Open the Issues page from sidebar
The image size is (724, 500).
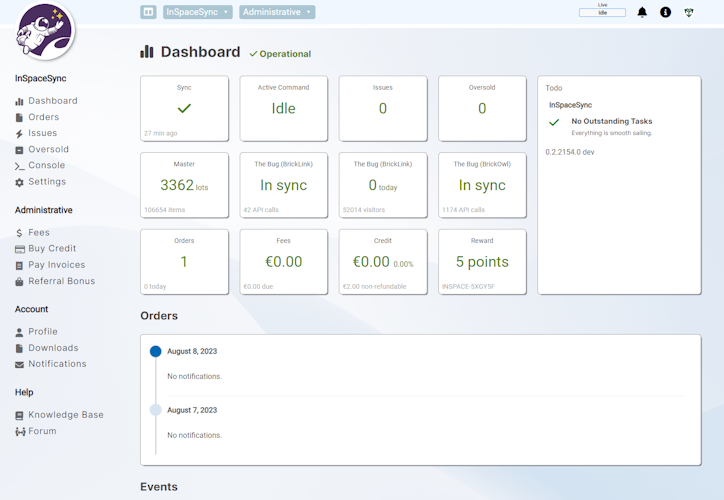coord(42,133)
